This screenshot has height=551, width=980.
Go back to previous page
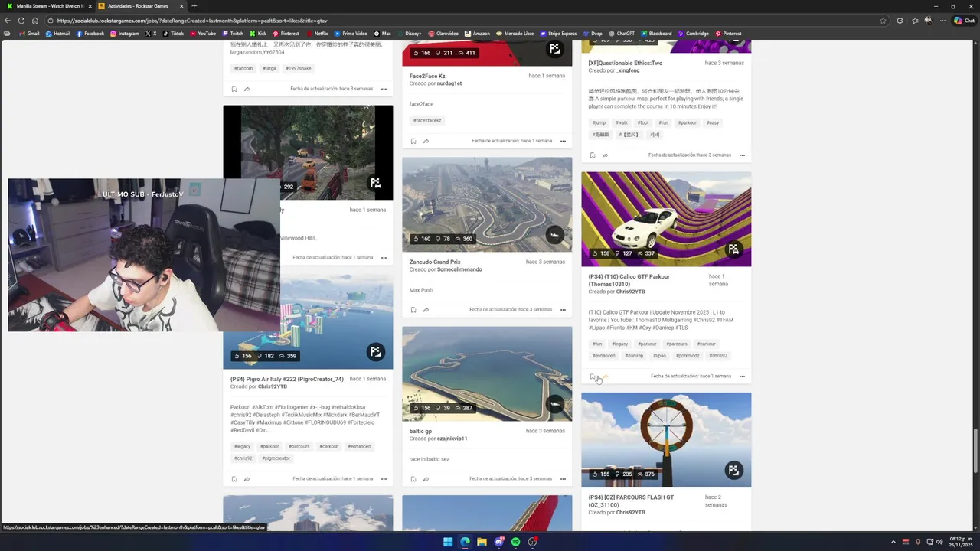coord(8,21)
